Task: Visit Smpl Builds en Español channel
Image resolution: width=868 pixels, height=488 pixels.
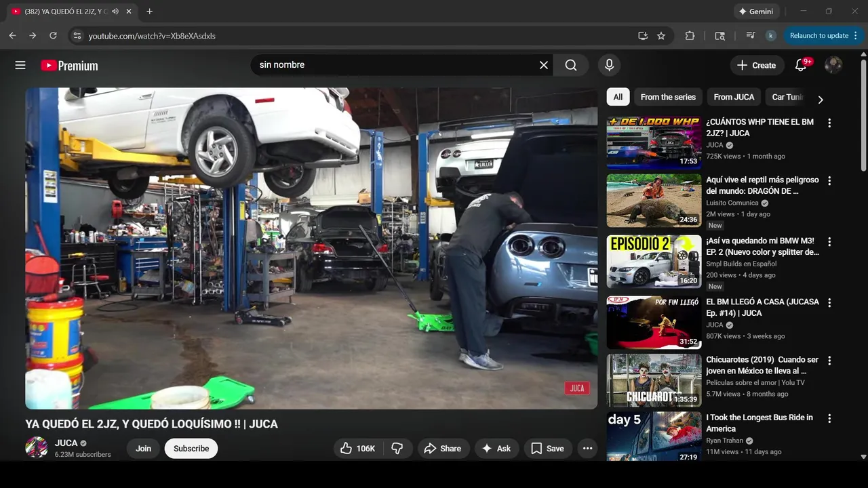Action: (x=741, y=264)
